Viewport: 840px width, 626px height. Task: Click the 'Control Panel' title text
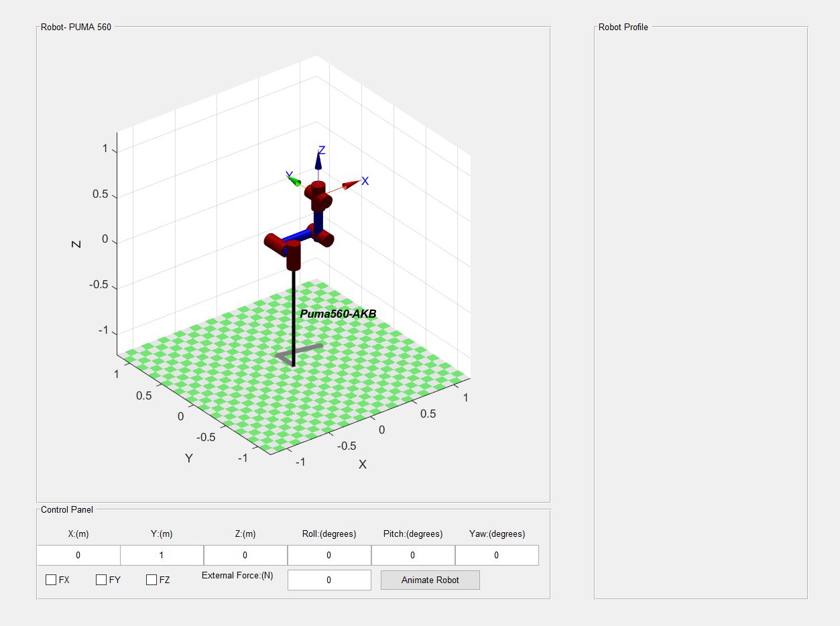pos(67,509)
